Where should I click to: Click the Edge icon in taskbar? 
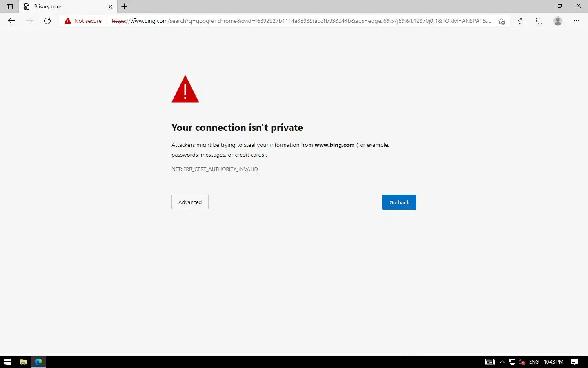click(38, 362)
